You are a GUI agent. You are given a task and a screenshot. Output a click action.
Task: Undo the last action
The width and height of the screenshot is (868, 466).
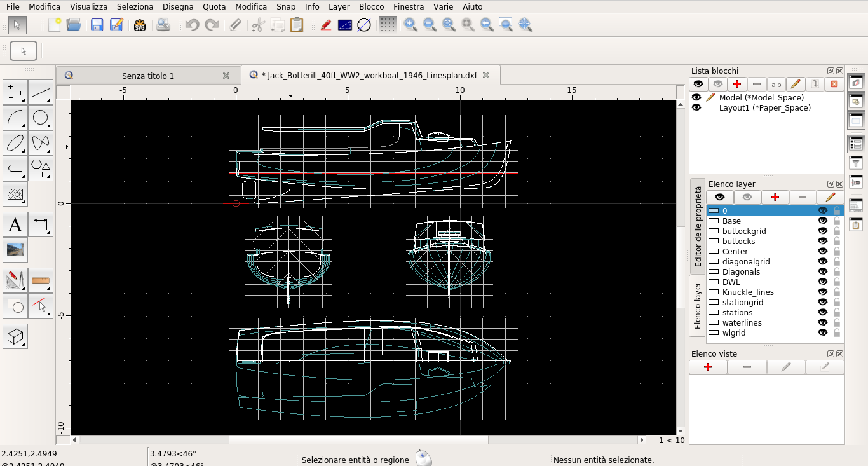coord(192,25)
